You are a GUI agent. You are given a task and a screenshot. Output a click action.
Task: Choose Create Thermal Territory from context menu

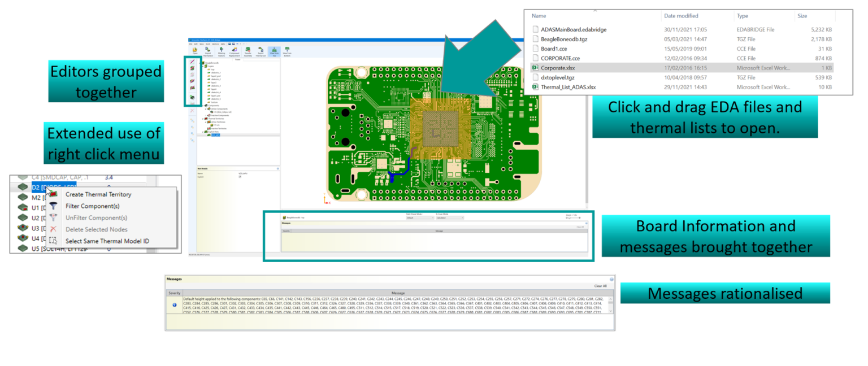pos(98,194)
